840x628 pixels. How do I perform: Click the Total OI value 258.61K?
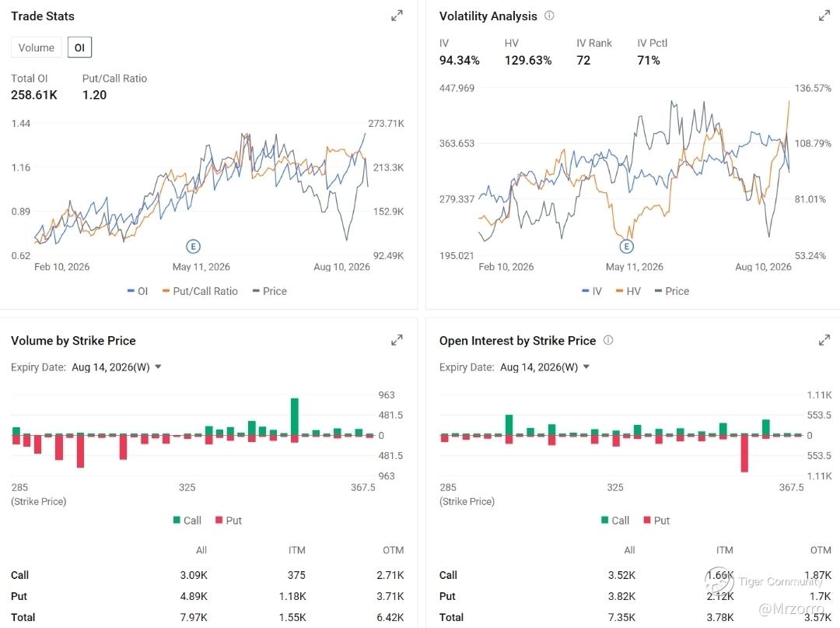pyautogui.click(x=33, y=95)
